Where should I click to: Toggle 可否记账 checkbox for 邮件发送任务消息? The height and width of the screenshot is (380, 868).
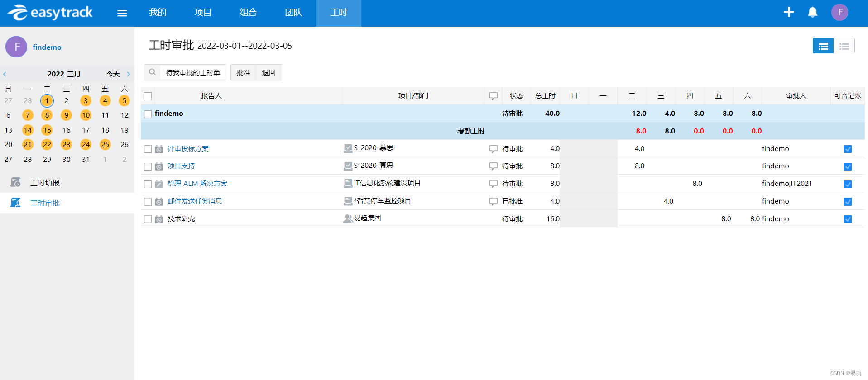click(848, 202)
